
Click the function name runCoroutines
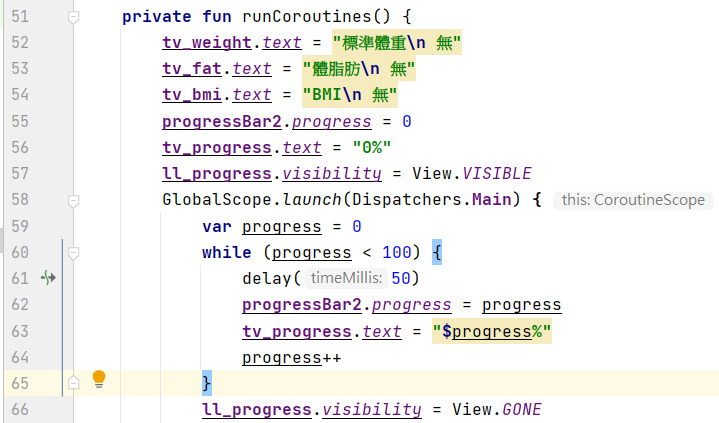[307, 17]
